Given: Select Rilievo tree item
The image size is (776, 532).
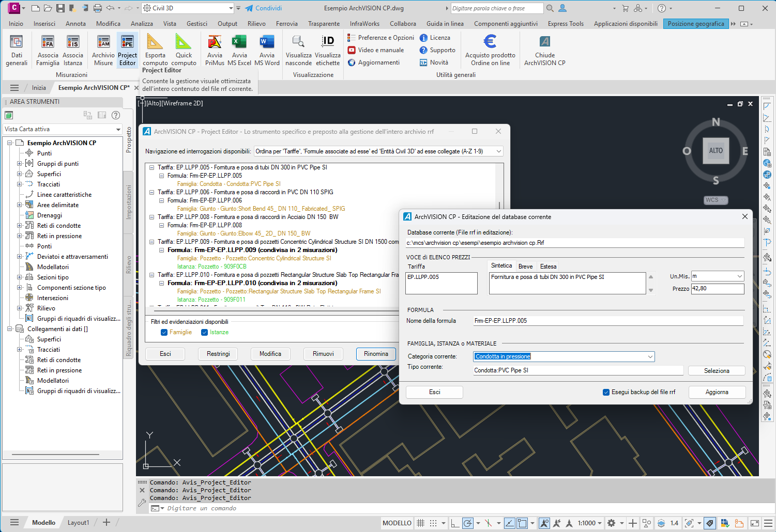Looking at the screenshot, I should coord(46,308).
